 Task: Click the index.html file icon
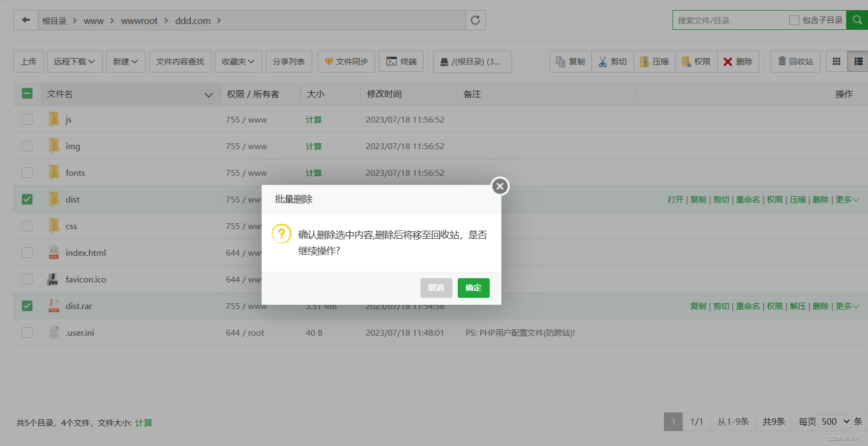[54, 253]
